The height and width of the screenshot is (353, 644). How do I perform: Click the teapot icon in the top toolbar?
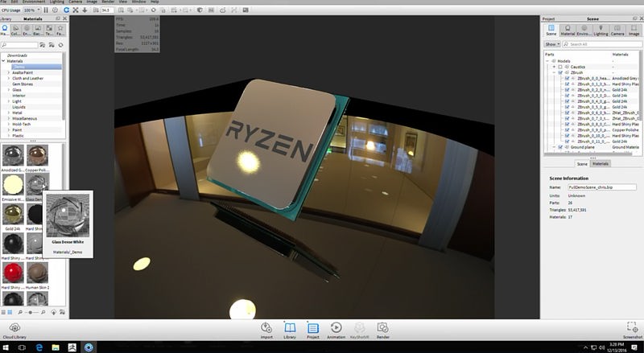point(223,10)
